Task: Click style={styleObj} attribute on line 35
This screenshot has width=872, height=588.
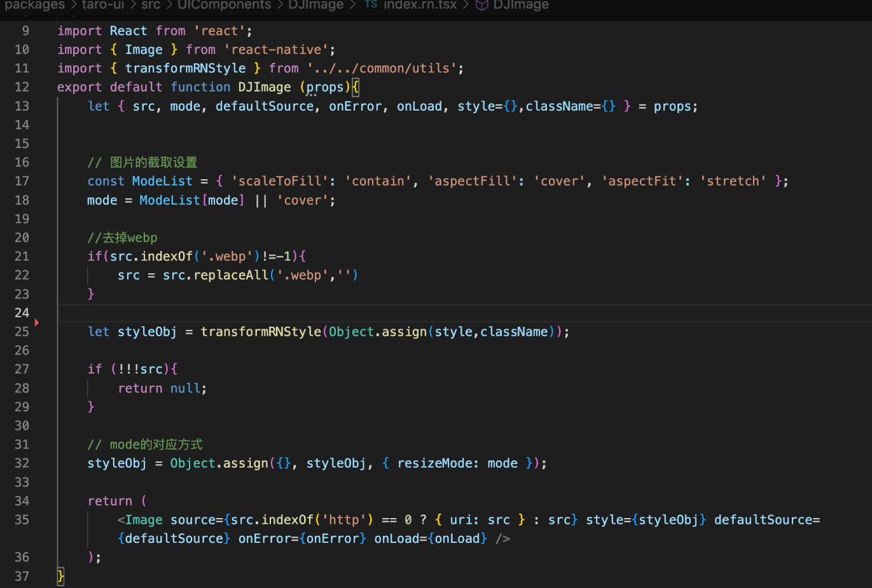Action: point(646,520)
